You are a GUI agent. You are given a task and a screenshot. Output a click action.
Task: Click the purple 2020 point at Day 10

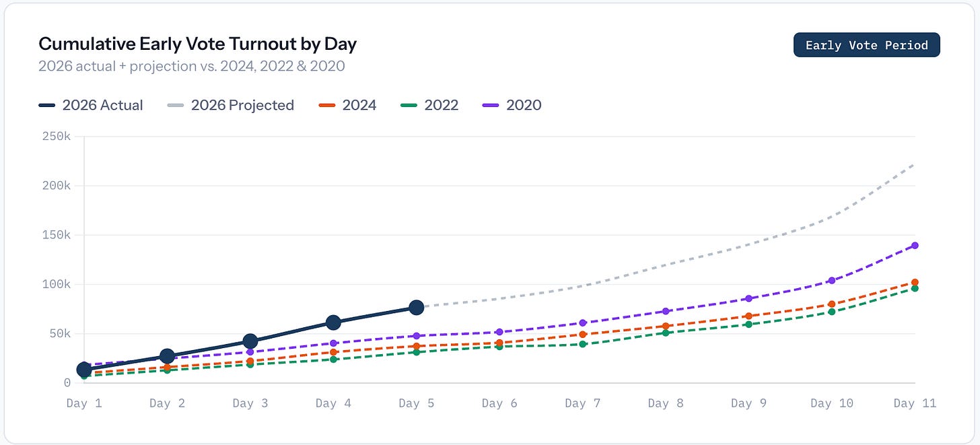click(832, 280)
